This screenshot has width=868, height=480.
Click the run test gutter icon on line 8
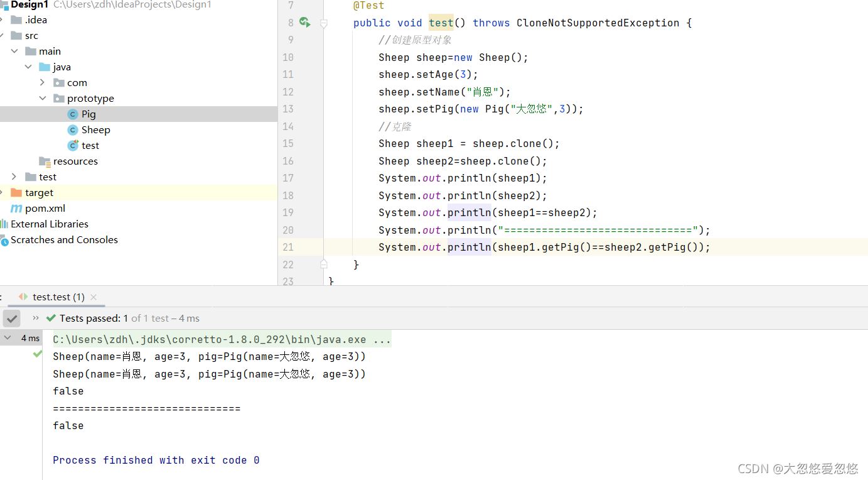tap(304, 23)
